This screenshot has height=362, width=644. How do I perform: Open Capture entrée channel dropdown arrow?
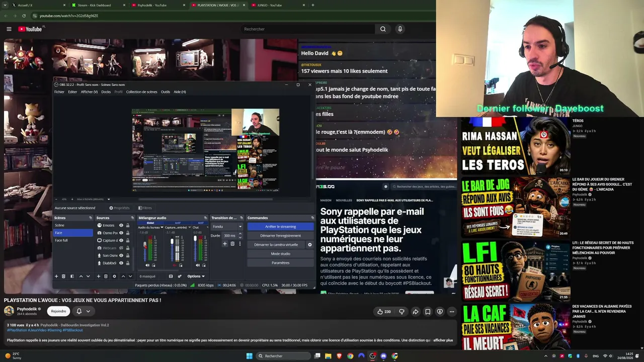point(189,227)
